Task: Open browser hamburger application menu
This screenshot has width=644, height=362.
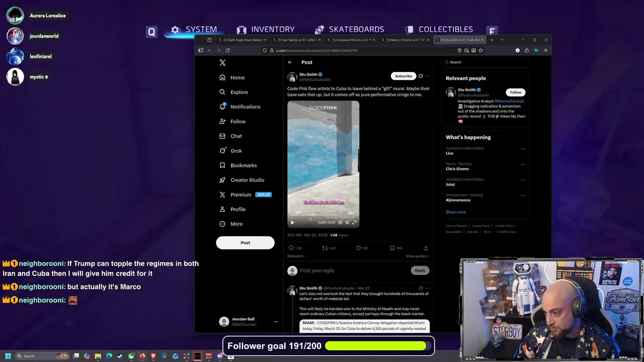Action: click(x=545, y=50)
